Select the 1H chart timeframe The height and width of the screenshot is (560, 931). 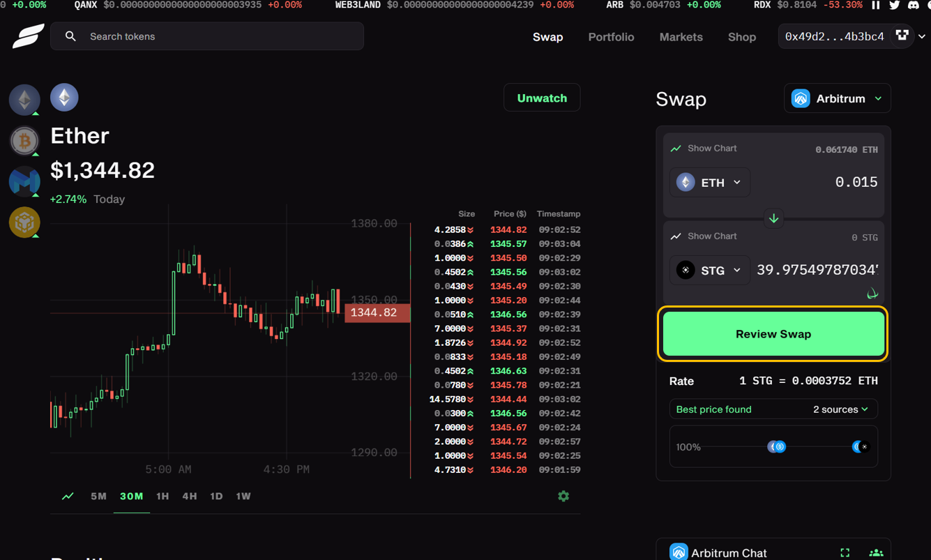[162, 497]
